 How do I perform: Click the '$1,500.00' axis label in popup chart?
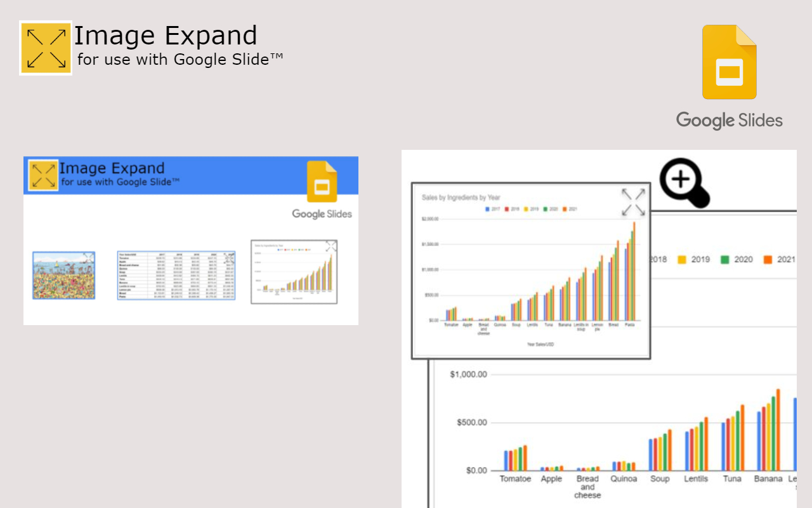431,244
